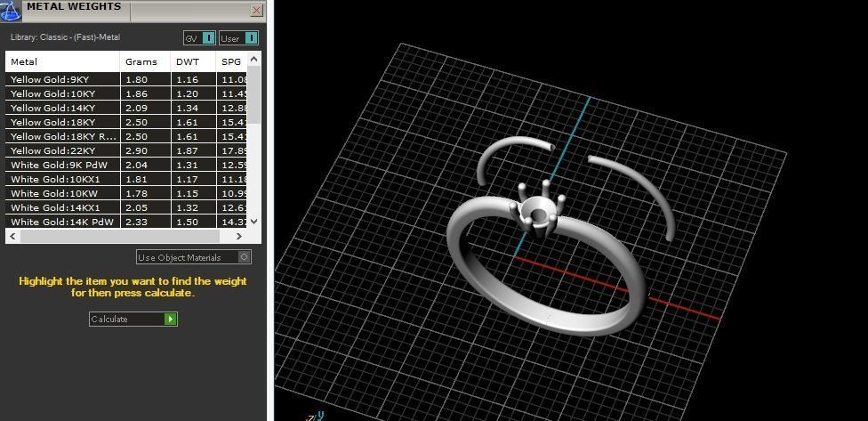868x421 pixels.
Task: Select the Yellow Gold:22KY row
Action: [x=126, y=150]
